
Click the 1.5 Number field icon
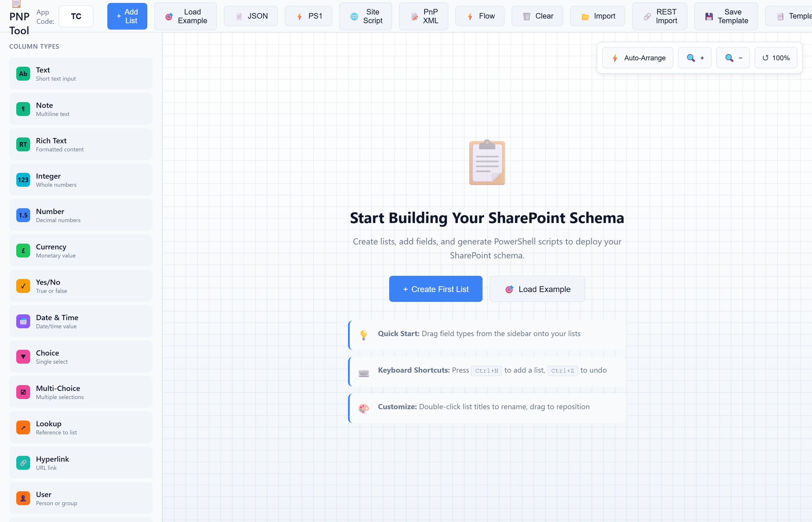coord(23,215)
